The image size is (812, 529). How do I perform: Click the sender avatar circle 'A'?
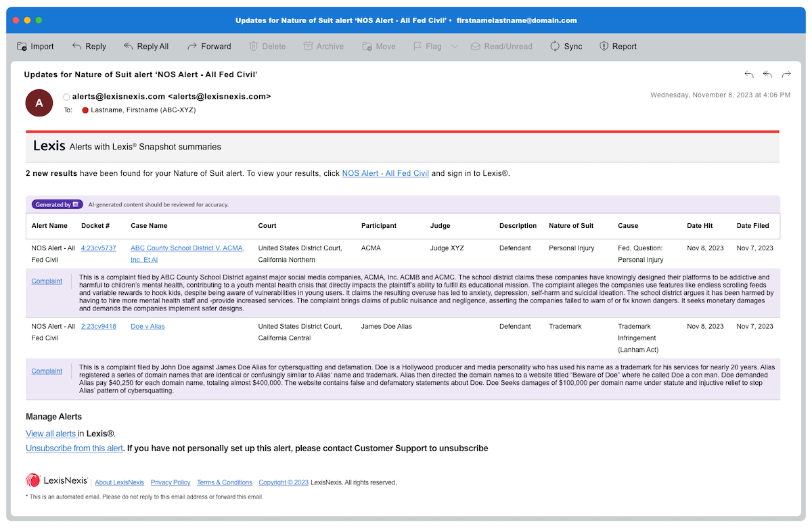point(39,103)
